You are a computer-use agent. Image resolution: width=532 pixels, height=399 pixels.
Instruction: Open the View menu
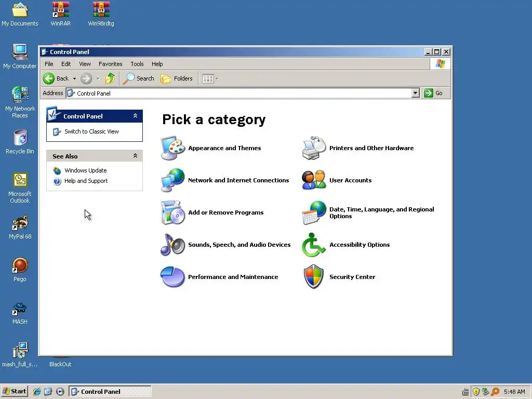pyautogui.click(x=85, y=64)
